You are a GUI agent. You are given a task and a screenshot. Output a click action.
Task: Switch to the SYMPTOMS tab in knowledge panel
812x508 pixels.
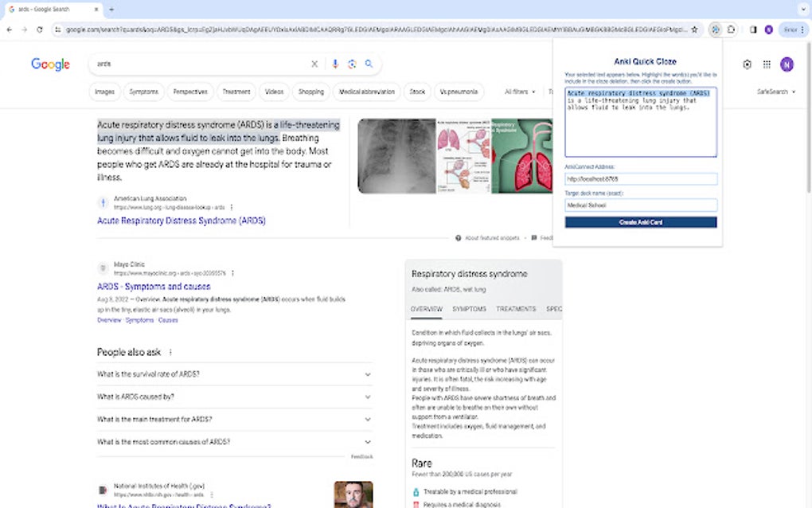[469, 309]
